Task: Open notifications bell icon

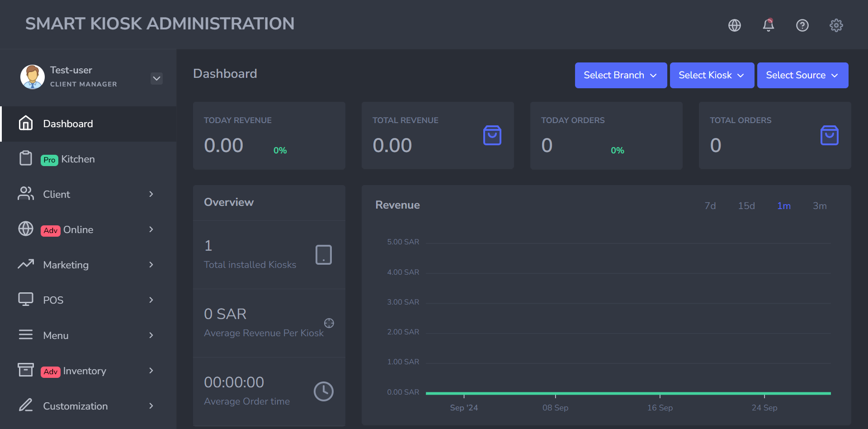Action: click(769, 25)
